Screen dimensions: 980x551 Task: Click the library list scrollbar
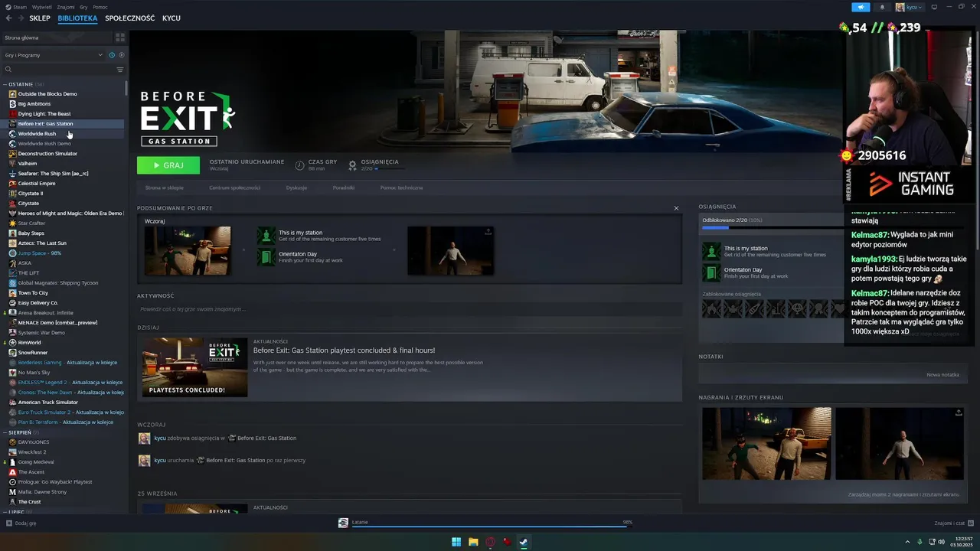coord(126,88)
